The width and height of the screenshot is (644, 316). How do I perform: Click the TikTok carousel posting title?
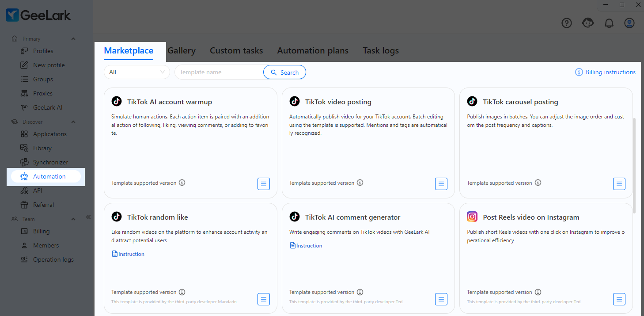(521, 102)
